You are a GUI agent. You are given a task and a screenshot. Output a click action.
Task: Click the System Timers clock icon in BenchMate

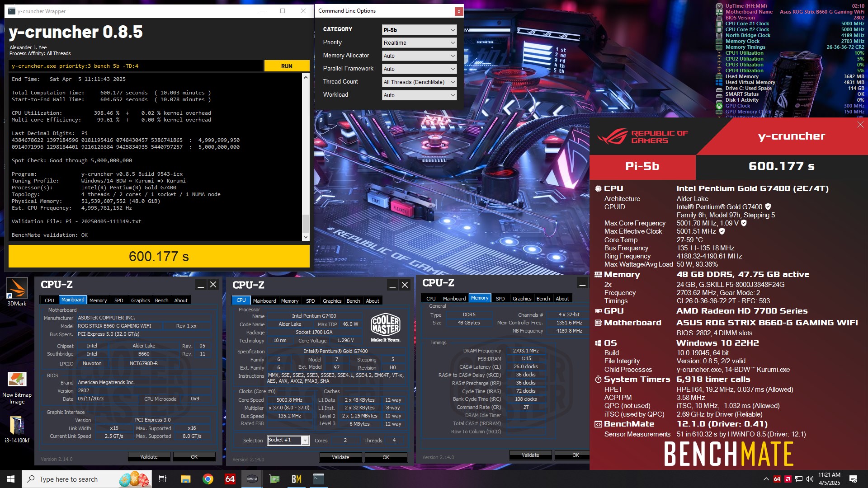[598, 380]
